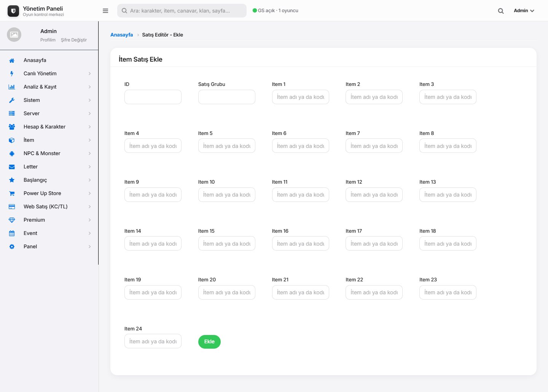This screenshot has height=392, width=548.
Task: Click the NPC & Monster android icon
Action: [x=12, y=154]
